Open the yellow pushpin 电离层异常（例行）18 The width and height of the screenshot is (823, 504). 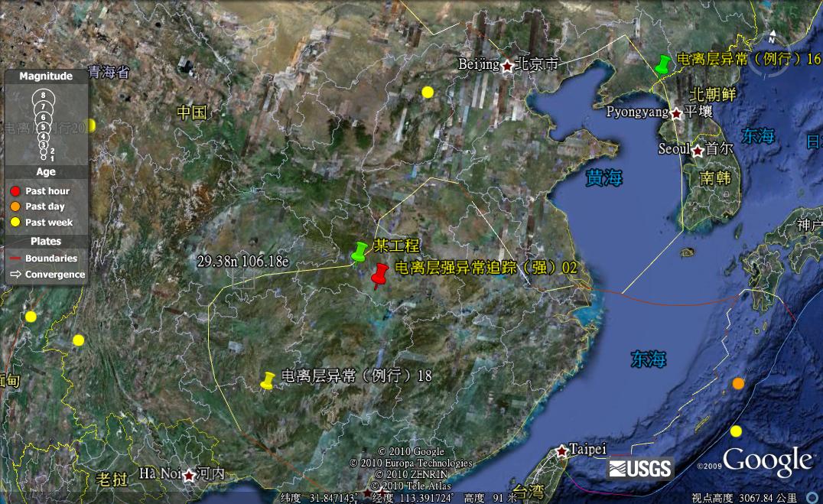coord(268,381)
